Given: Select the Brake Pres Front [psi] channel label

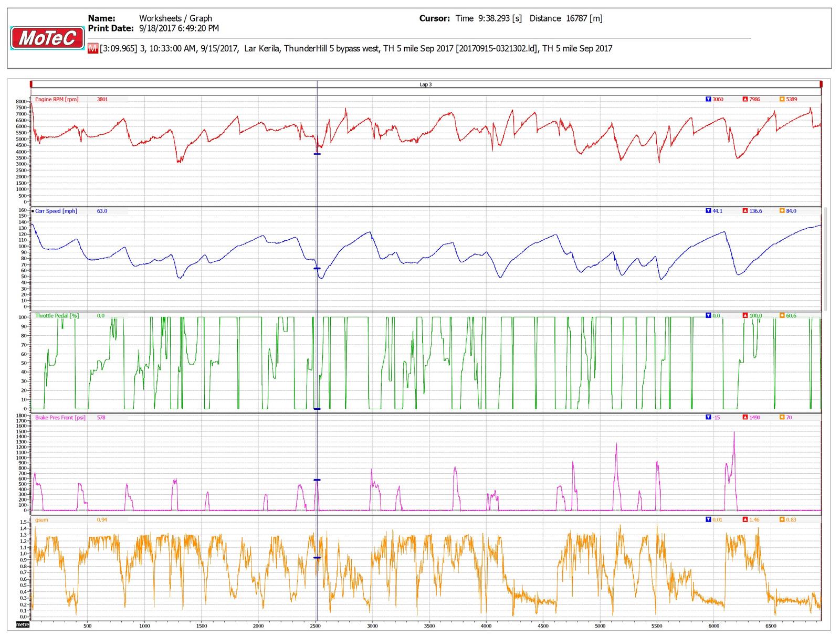Looking at the screenshot, I should click(60, 418).
